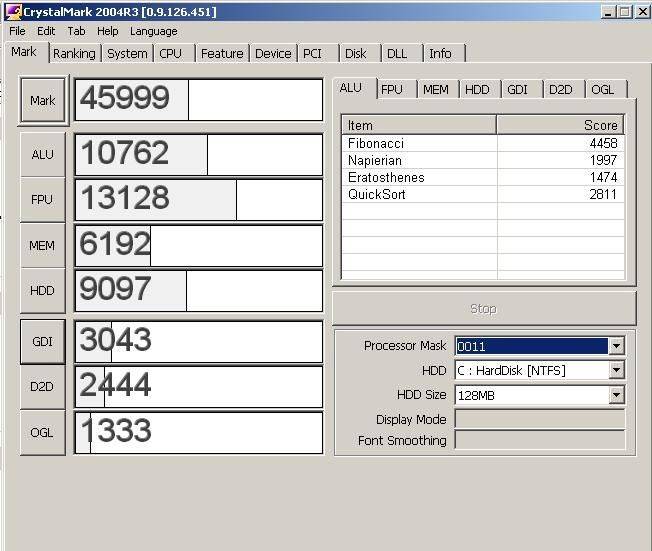
Task: Click the Item column header
Action: (x=419, y=125)
